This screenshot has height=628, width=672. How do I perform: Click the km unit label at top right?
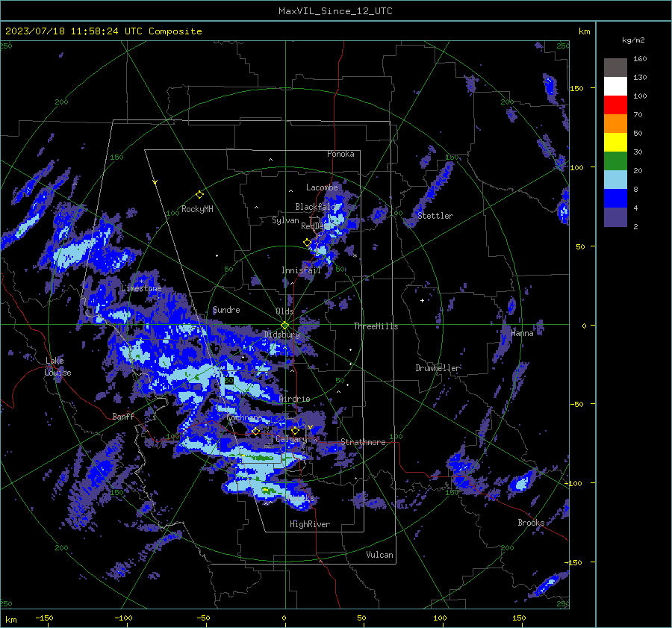point(584,31)
